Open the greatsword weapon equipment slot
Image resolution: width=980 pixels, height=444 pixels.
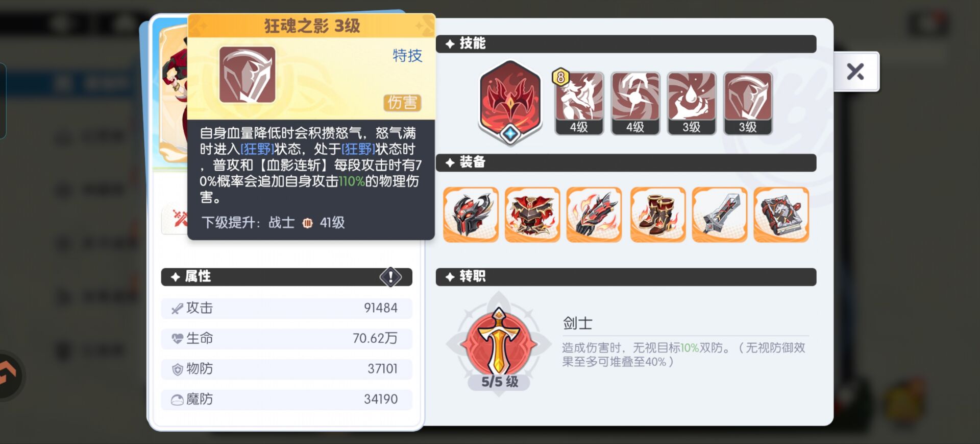coord(719,214)
